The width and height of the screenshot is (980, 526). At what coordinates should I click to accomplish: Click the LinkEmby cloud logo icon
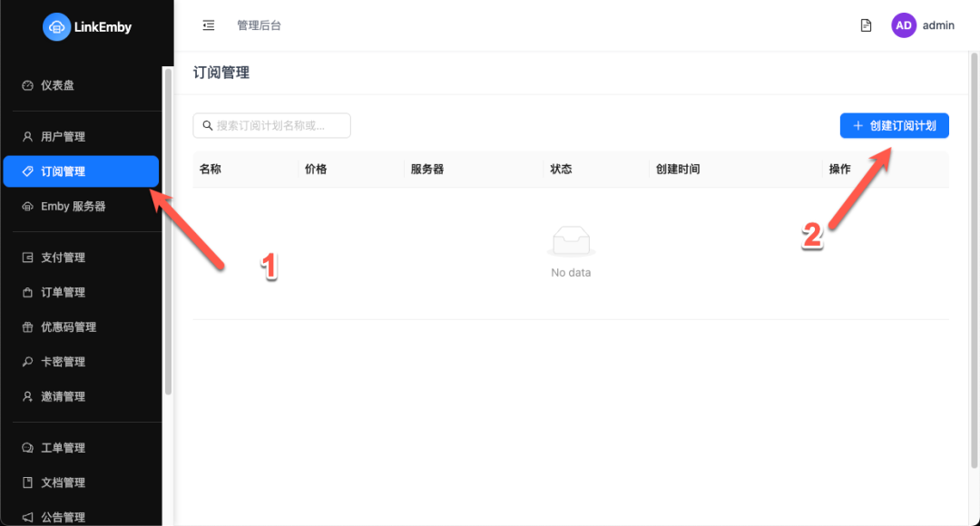tap(56, 26)
